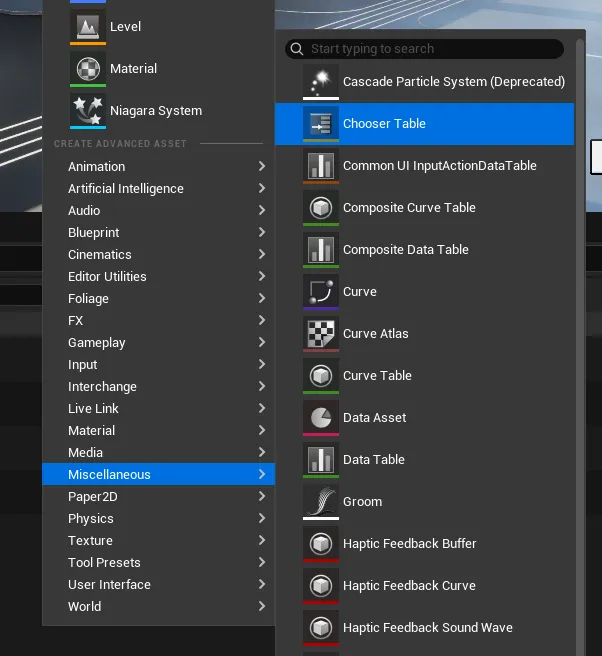Click the Cascade Particle System sparkle icon
The width and height of the screenshot is (602, 656).
pos(321,82)
